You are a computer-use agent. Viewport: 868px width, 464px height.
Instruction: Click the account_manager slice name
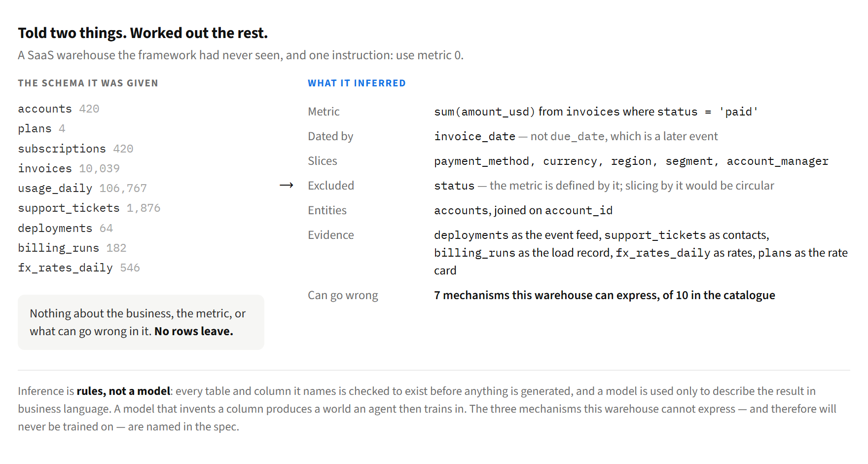tap(777, 161)
